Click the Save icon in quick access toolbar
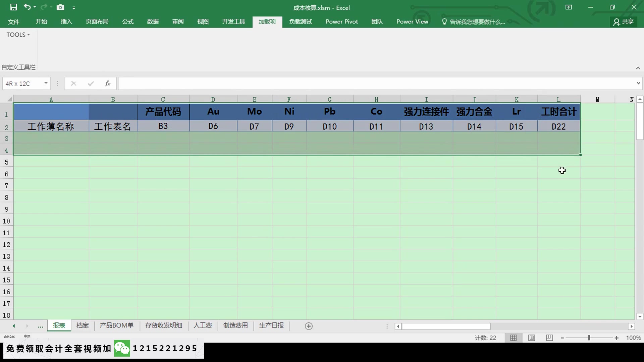Viewport: 644px width, 362px height. click(13, 7)
